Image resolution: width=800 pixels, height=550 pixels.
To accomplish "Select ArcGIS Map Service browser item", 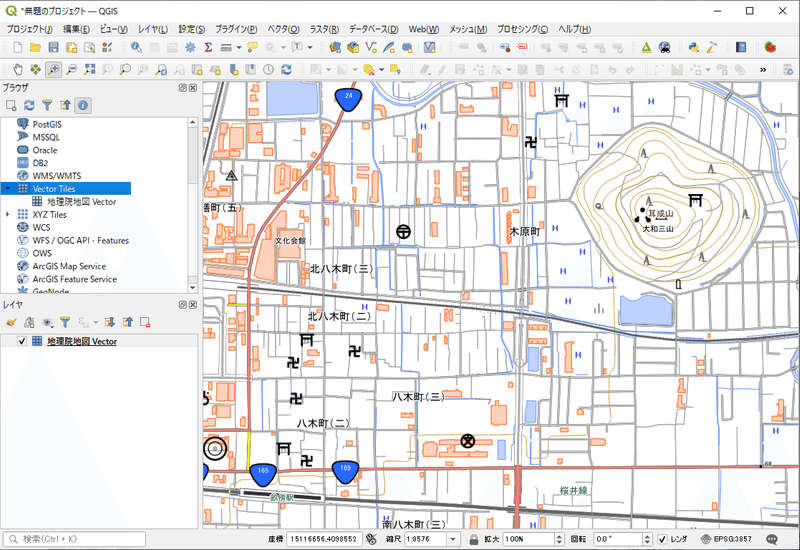I will (69, 266).
